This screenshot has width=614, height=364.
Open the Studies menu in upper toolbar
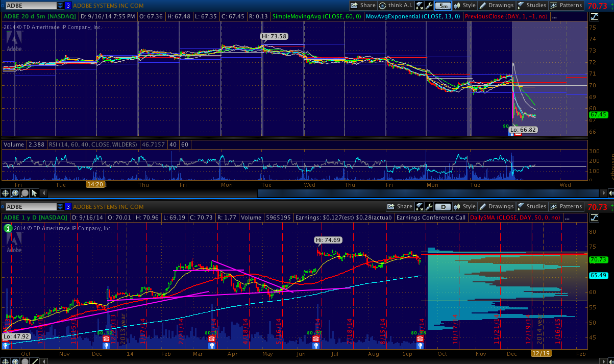click(532, 6)
